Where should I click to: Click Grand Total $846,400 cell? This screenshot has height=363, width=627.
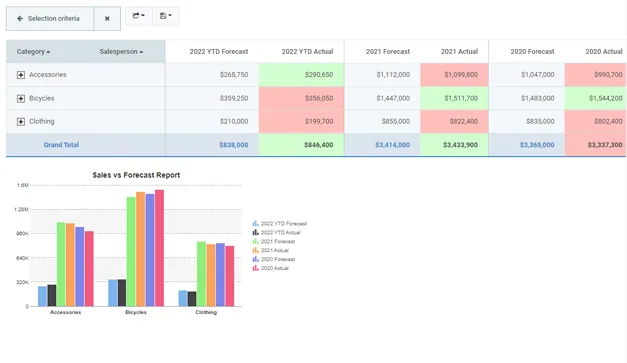(302, 145)
